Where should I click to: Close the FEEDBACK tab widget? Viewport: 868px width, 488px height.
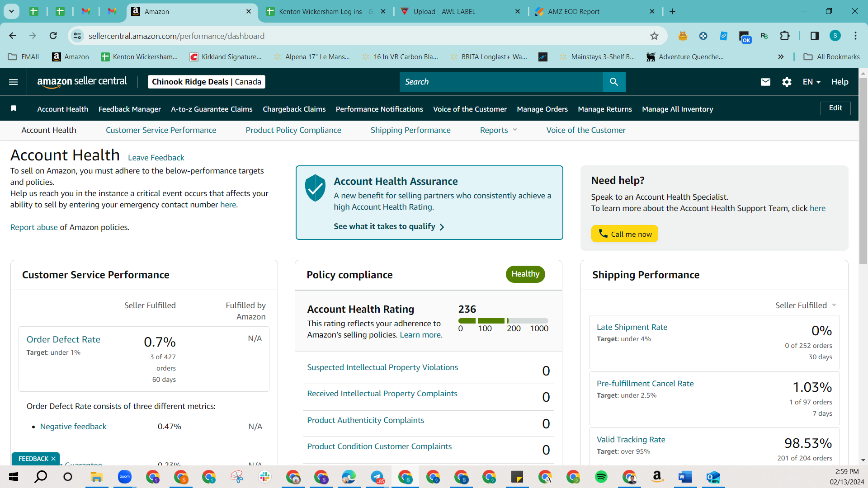(x=53, y=459)
